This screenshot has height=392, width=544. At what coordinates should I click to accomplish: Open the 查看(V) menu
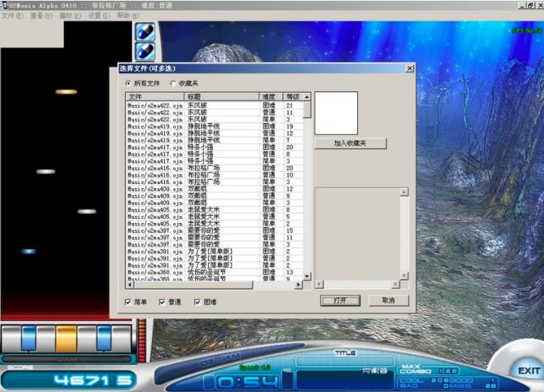(41, 16)
